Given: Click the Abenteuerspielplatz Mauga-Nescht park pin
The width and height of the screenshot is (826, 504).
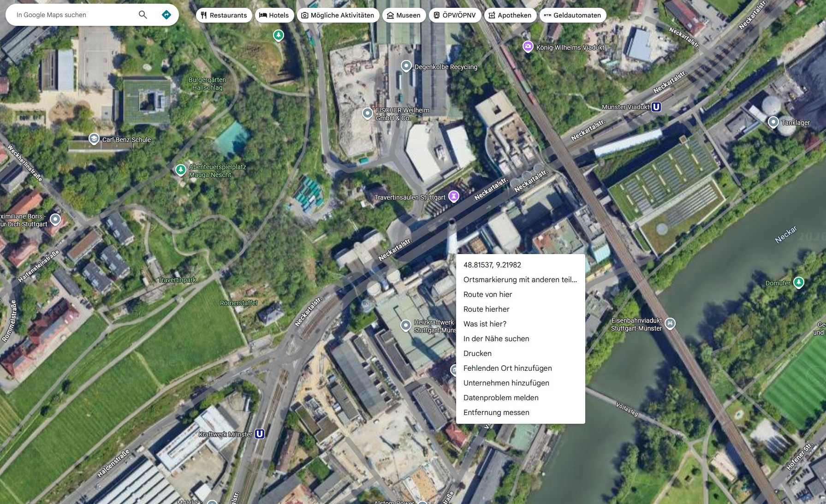Looking at the screenshot, I should (181, 170).
